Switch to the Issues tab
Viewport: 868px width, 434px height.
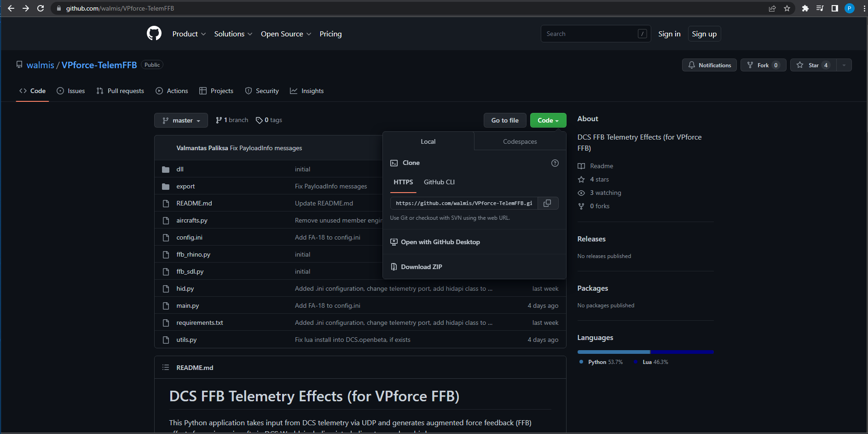click(x=71, y=91)
